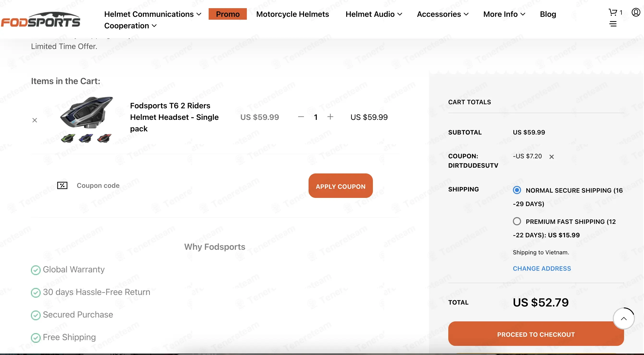Click the Global Warranty checkmark icon
644x355 pixels.
tap(36, 270)
